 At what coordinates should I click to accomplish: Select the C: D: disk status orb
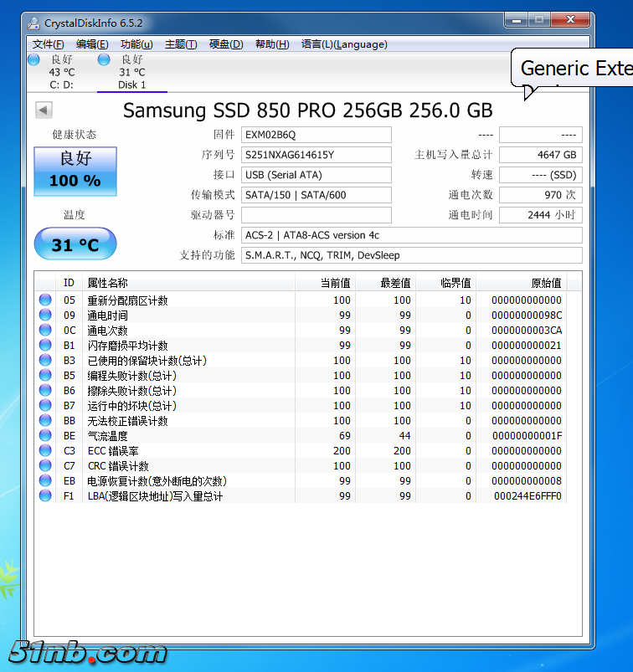[34, 60]
